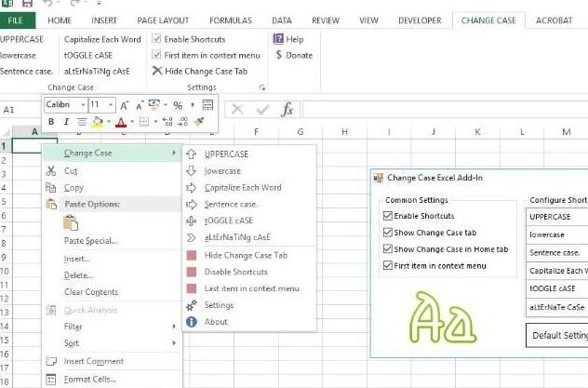Click the Cut scissors icon in context menu

pos(50,171)
